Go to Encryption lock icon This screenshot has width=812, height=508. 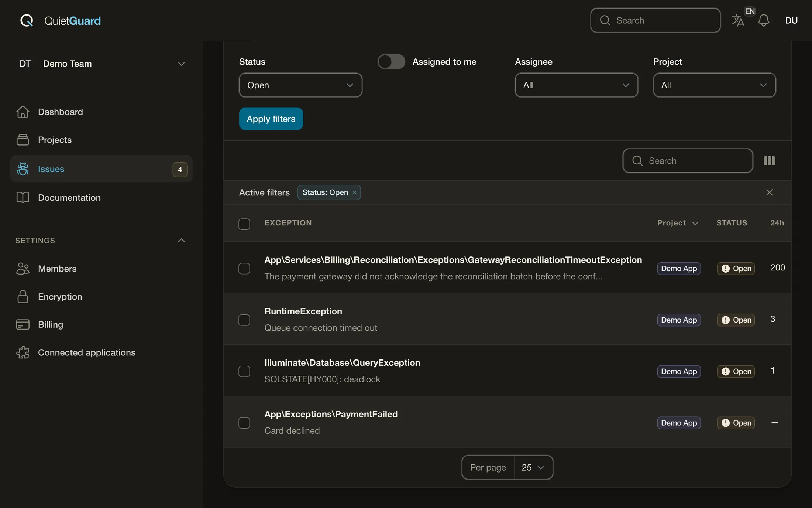pos(23,297)
